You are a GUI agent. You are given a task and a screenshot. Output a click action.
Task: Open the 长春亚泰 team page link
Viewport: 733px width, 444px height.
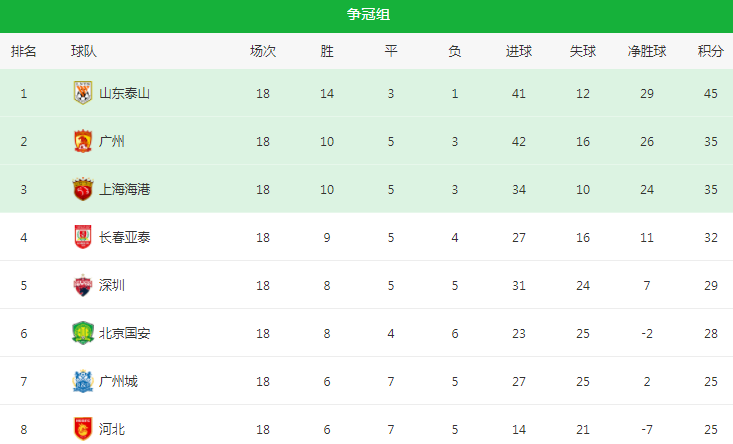tap(124, 237)
